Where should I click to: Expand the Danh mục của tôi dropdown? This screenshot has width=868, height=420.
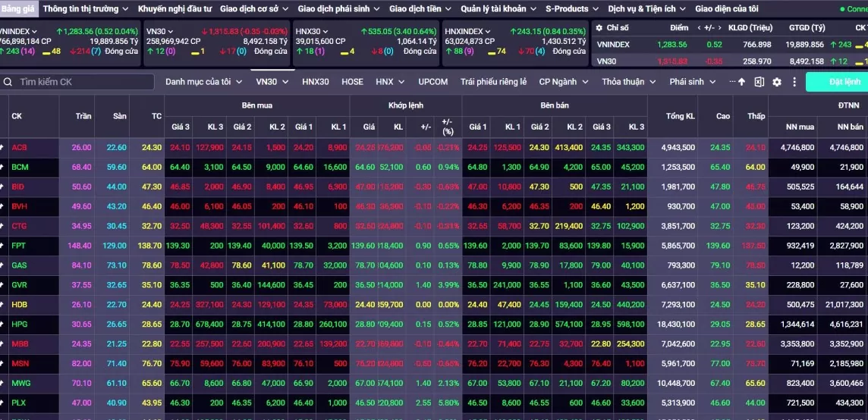tap(203, 82)
